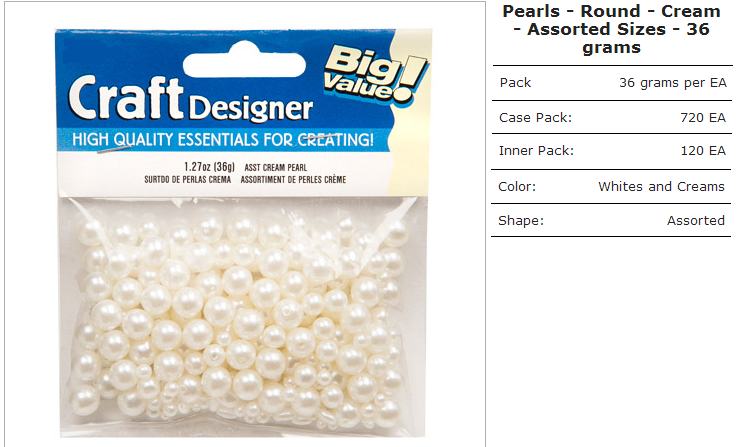741x447 pixels.
Task: Select the Inner Pack label
Action: click(x=536, y=151)
